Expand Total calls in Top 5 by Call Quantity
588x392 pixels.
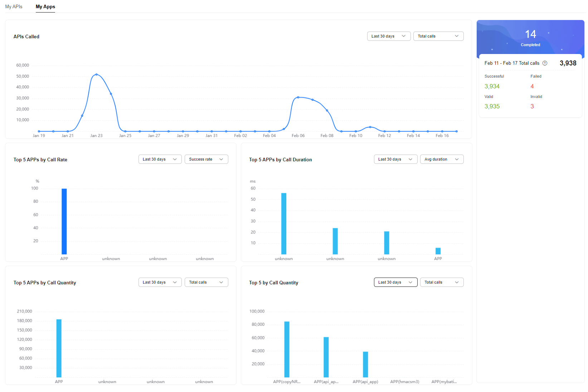(442, 282)
